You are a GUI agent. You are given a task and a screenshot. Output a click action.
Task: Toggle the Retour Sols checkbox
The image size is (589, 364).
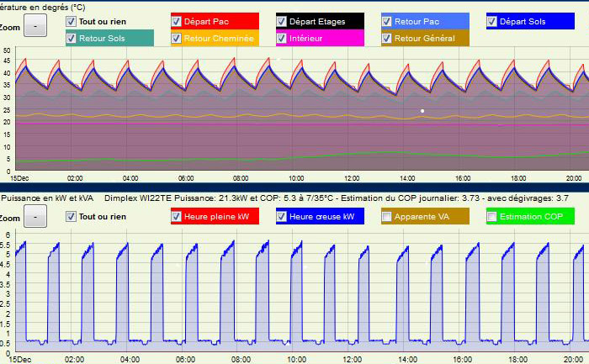(71, 38)
